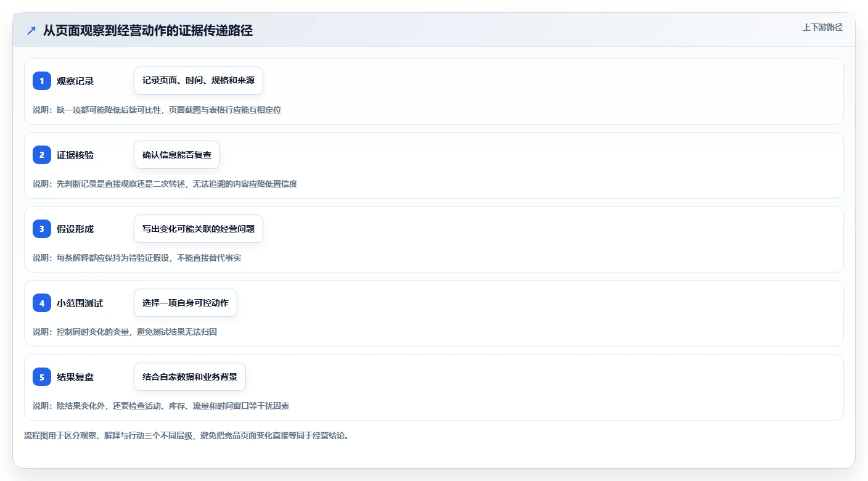
Task: Click step number badge 2
Action: pos(42,155)
